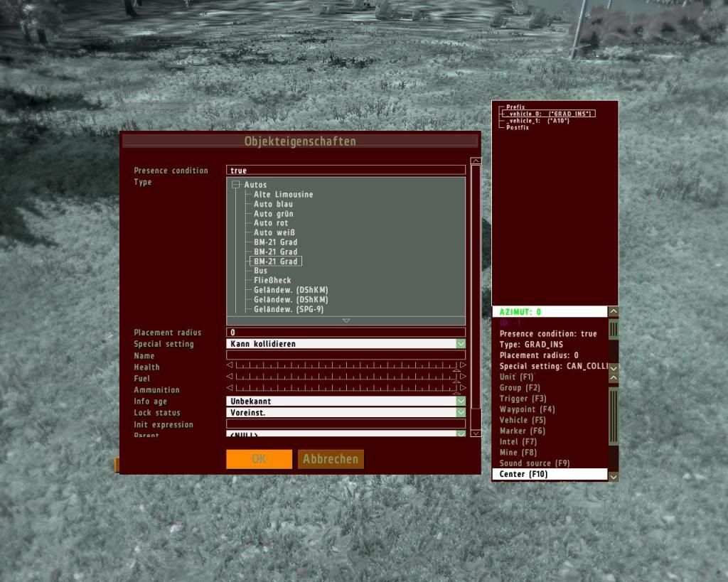Open the Info age dropdown showing Unbekannt
728x582 pixels.
(345, 401)
